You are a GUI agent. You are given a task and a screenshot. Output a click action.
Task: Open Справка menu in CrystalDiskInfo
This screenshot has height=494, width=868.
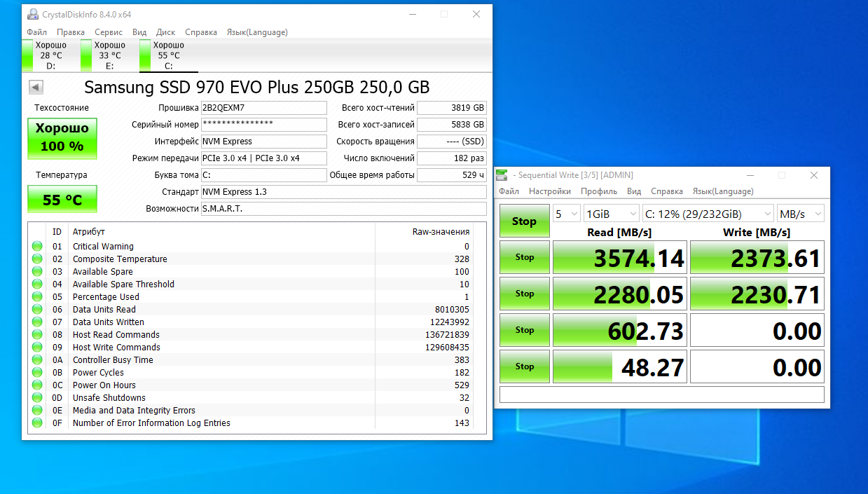click(201, 32)
